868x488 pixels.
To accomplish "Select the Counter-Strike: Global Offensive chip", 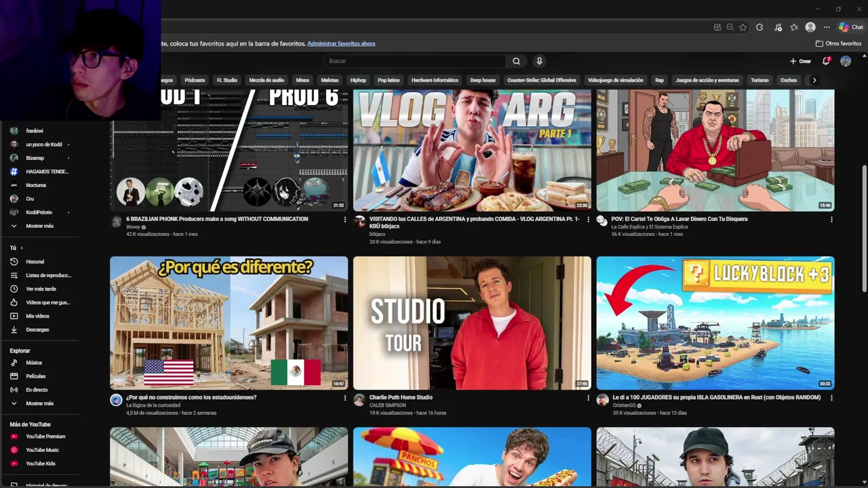I will [x=542, y=80].
